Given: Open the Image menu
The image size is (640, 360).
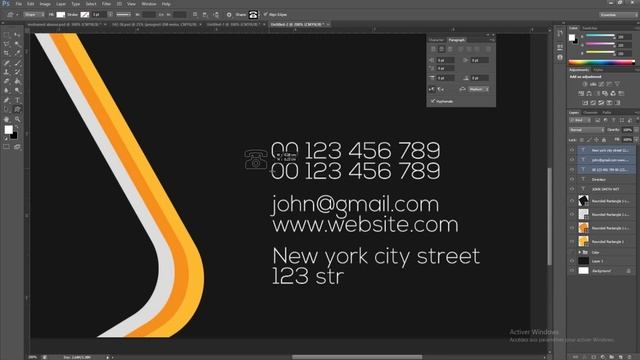Looking at the screenshot, I should (45, 4).
